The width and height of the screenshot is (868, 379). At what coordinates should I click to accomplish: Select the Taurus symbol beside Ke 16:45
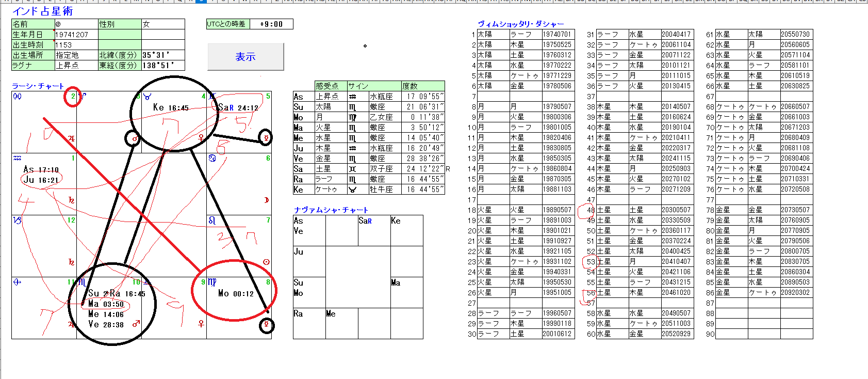coord(148,97)
